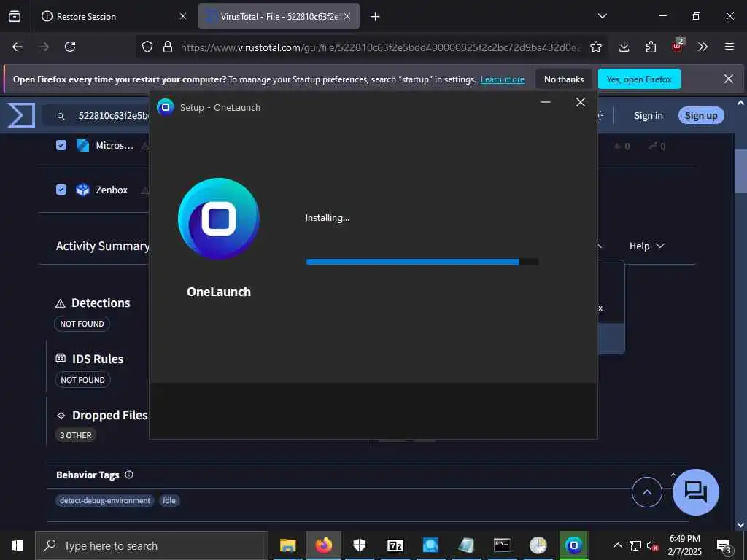The height and width of the screenshot is (560, 747).
Task: Bookmark this page with star icon
Action: tap(595, 47)
